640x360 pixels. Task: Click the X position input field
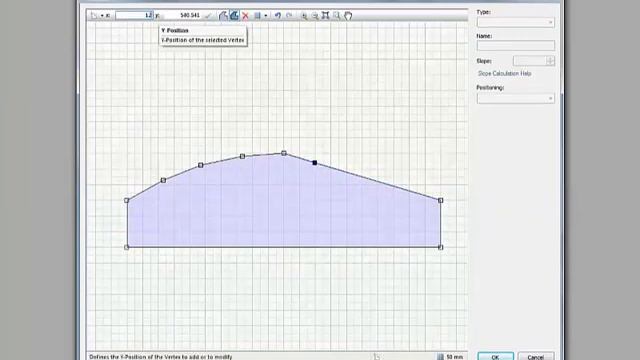[x=134, y=16]
